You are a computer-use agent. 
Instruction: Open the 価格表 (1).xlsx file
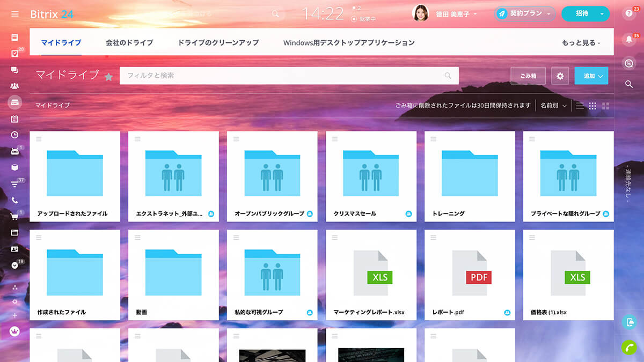click(568, 275)
